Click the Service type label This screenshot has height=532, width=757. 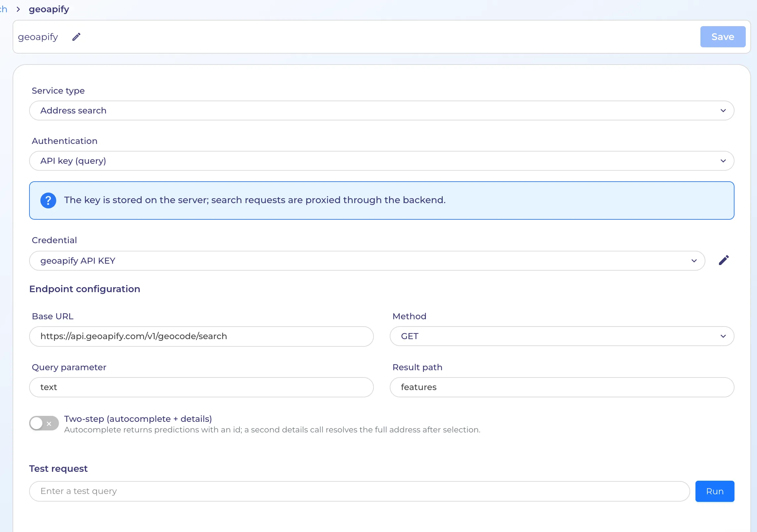click(58, 91)
